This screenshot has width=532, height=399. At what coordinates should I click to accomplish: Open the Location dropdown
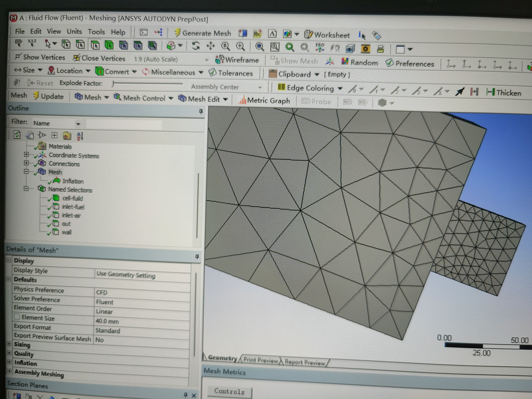pos(69,71)
